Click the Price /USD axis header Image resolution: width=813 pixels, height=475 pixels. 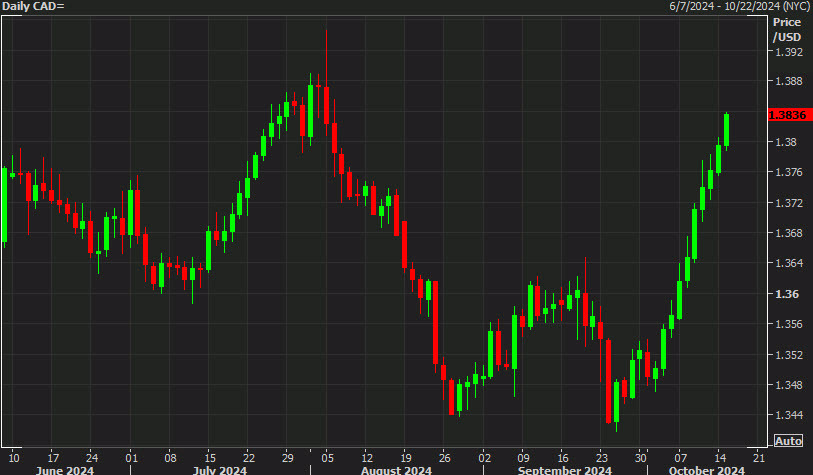787,30
